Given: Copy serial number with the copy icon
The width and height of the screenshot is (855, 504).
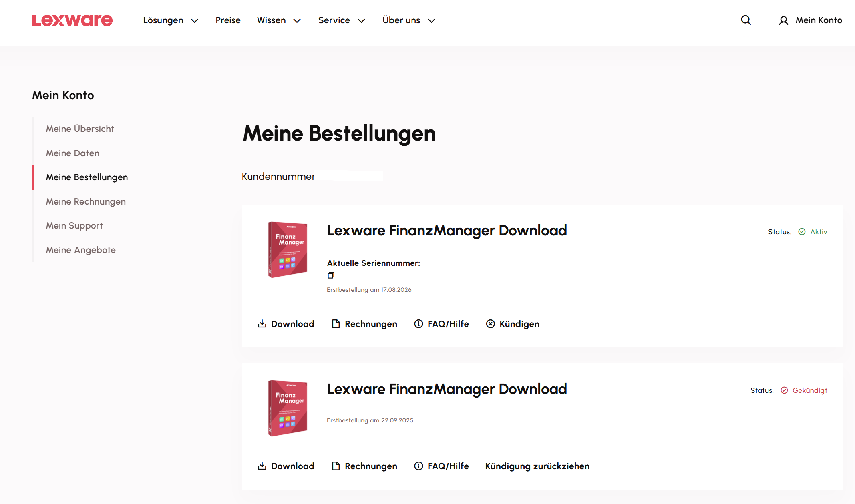Looking at the screenshot, I should (x=331, y=275).
